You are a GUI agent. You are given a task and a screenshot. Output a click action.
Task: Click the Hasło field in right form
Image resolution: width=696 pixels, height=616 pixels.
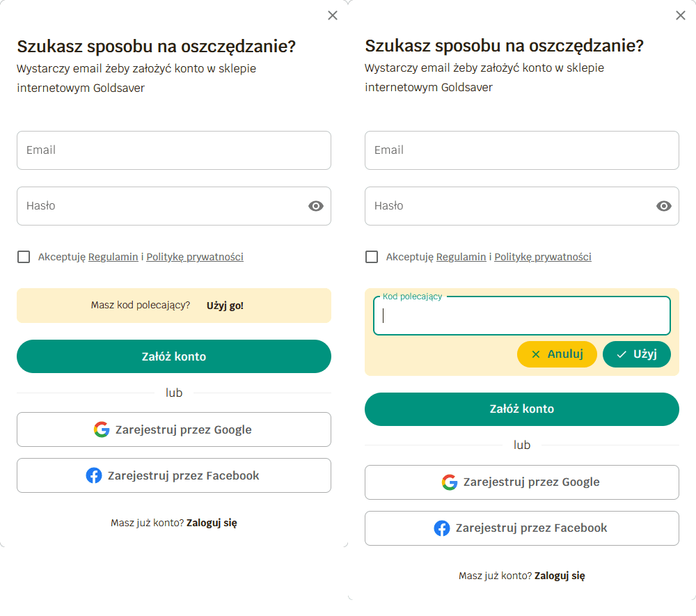coord(508,206)
